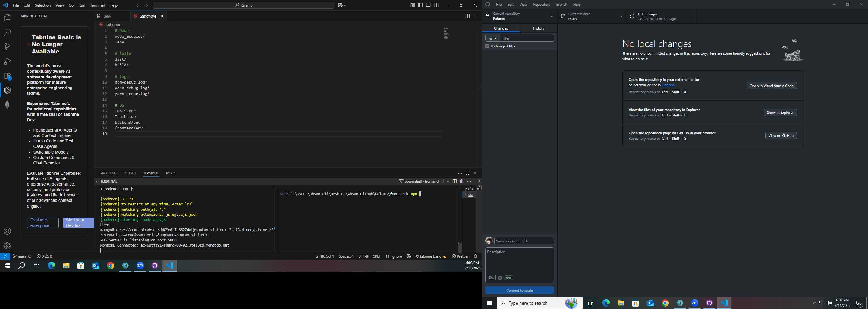Toggle the 0 changed files checkbox

point(487,46)
